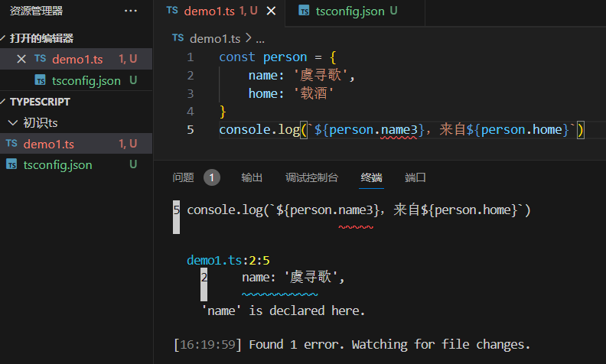Click the TS icon in the breadcrumb

(178, 37)
